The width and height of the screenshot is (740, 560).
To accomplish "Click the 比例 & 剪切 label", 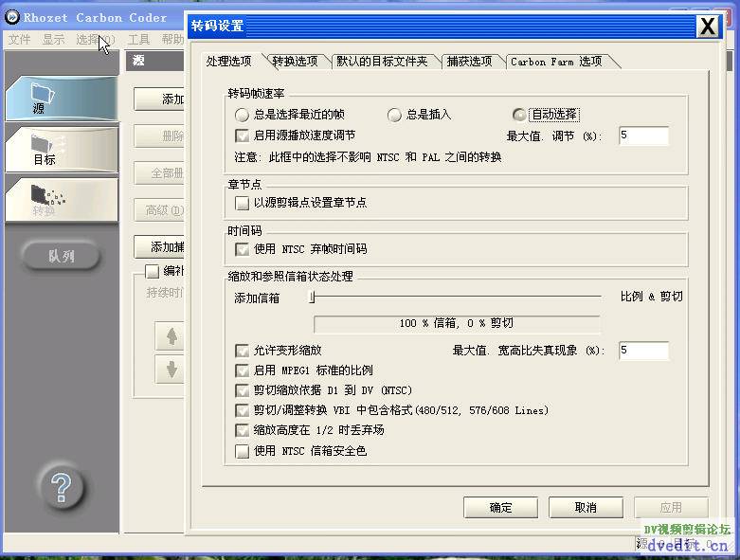I will 652,297.
